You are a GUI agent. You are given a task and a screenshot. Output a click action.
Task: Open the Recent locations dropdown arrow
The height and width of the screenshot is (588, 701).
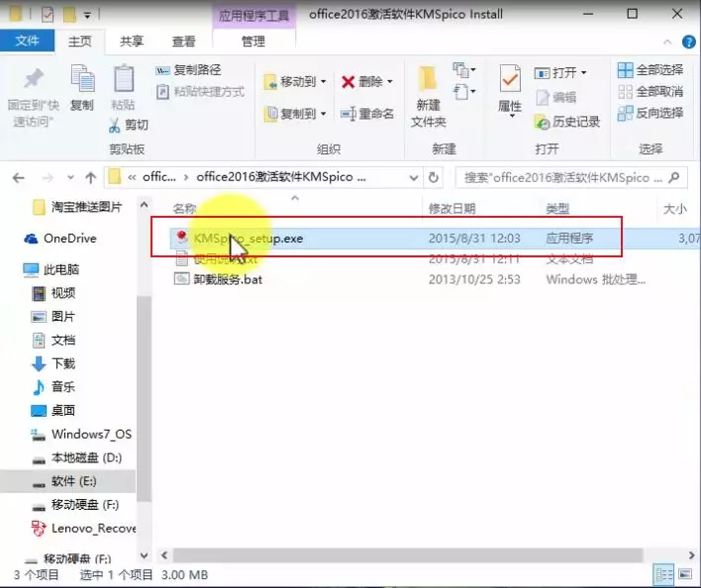tap(70, 178)
